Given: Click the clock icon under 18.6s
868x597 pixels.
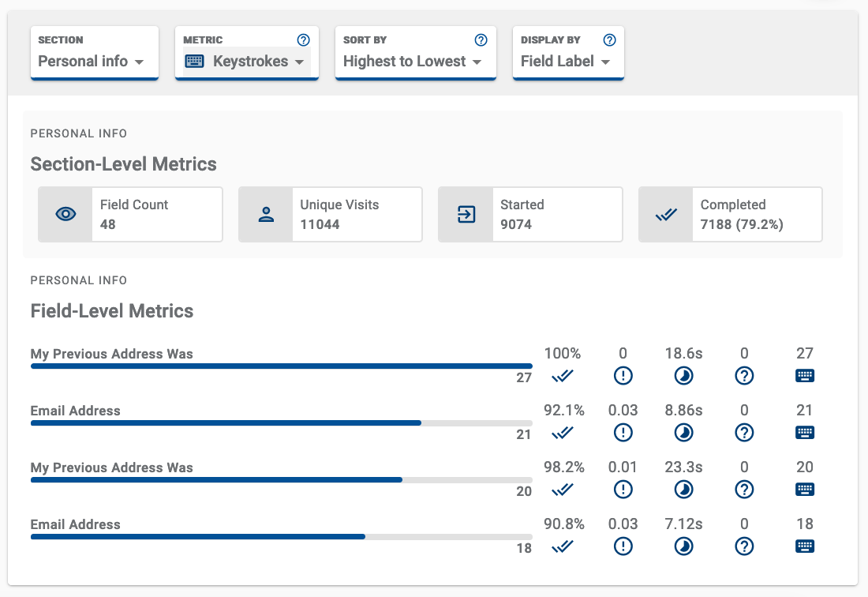Looking at the screenshot, I should pos(683,376).
